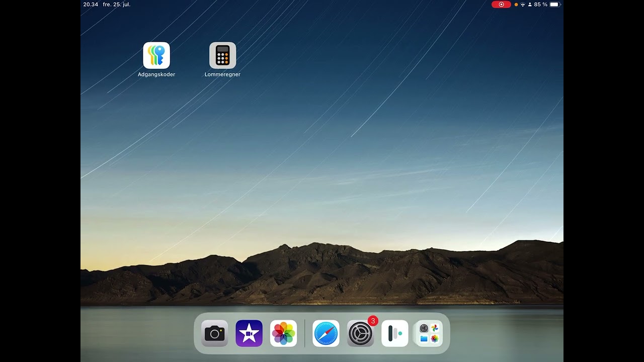This screenshot has height=362, width=644.
Task: Open the app with vertical bars in the dock
Action: pyautogui.click(x=394, y=333)
